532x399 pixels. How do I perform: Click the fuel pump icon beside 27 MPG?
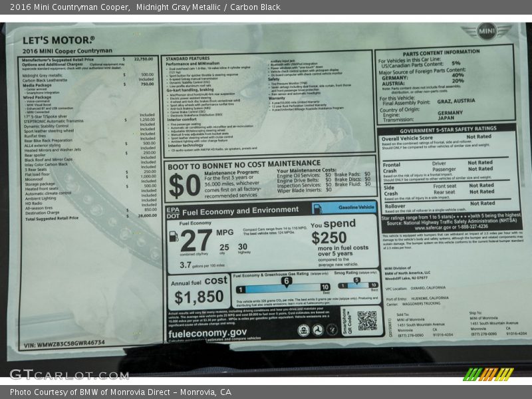174,236
